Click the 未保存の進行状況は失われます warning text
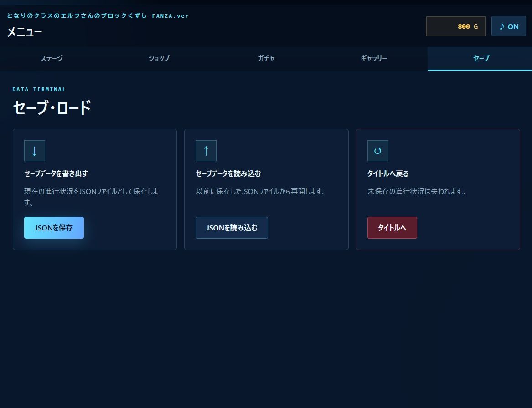Screen dimensions: 532x408 (x=418, y=191)
